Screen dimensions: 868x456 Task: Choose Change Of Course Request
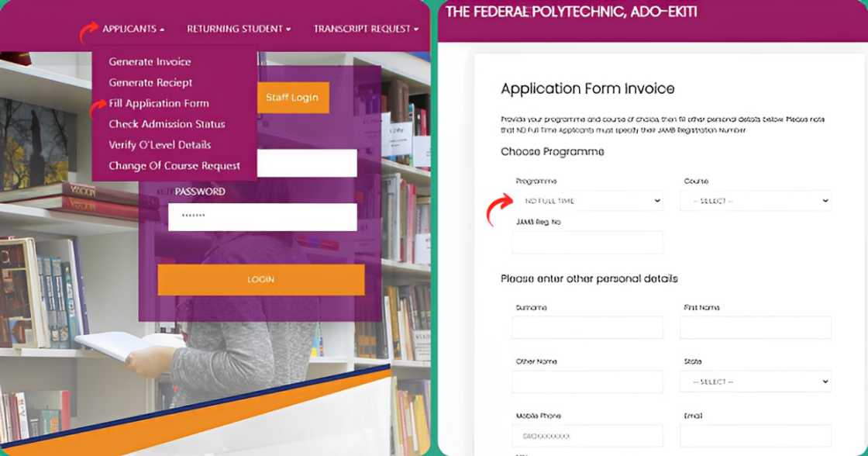[174, 166]
